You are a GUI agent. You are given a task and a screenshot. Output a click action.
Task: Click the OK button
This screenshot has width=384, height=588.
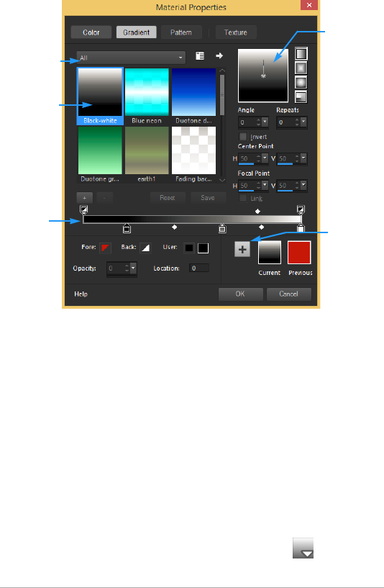240,294
